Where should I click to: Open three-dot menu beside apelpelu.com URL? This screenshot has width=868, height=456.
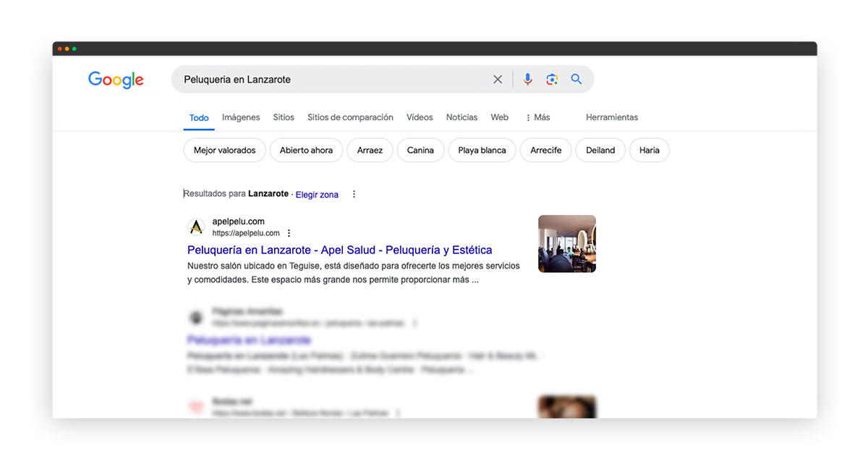(289, 233)
